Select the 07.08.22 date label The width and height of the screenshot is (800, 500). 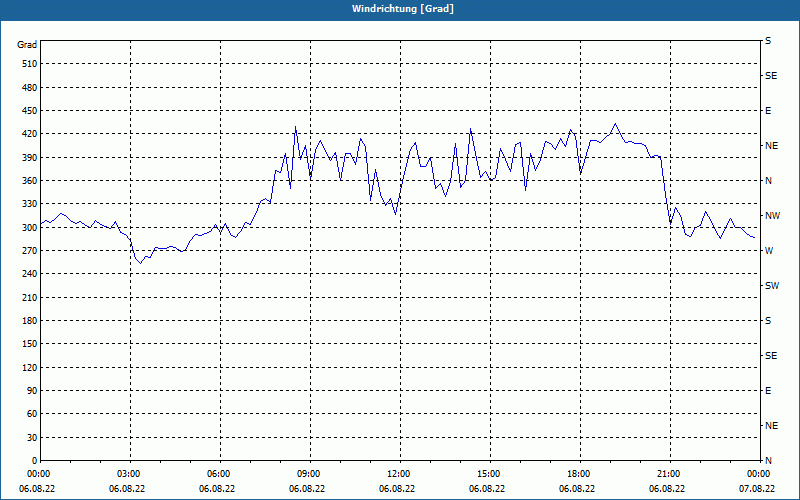click(x=757, y=489)
